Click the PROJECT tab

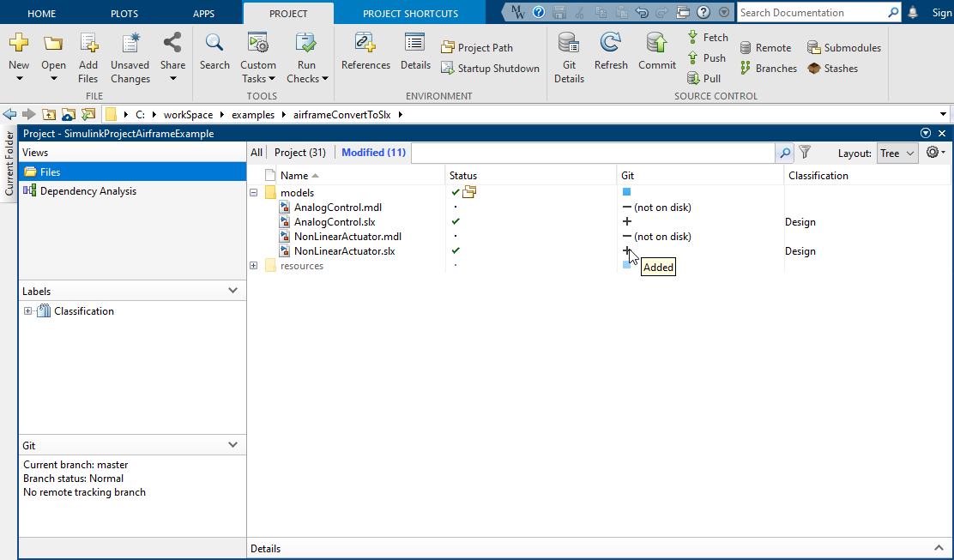[288, 14]
